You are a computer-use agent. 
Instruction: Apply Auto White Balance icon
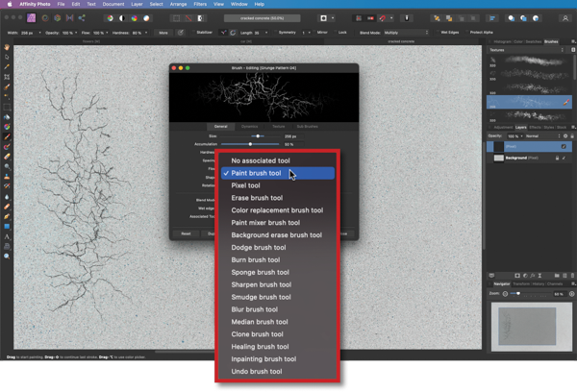point(146,18)
